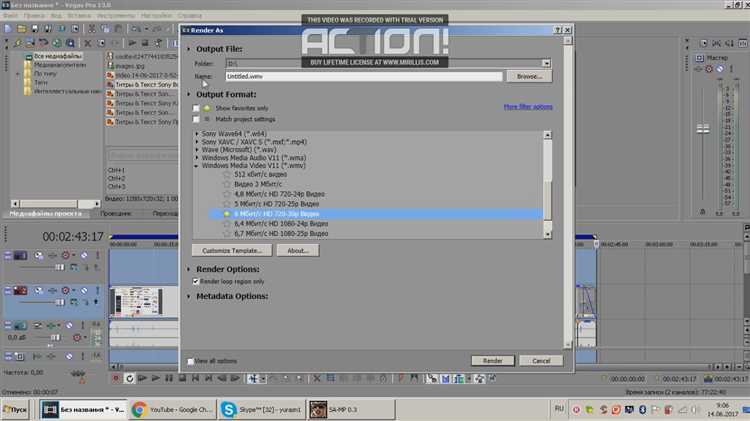Check Show favorites only

(x=196, y=109)
